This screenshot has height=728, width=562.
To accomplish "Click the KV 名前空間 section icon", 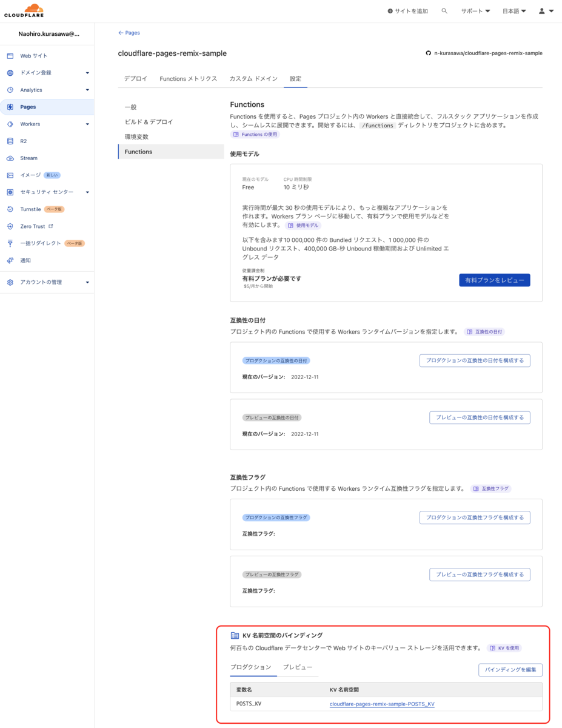I will pyautogui.click(x=235, y=635).
